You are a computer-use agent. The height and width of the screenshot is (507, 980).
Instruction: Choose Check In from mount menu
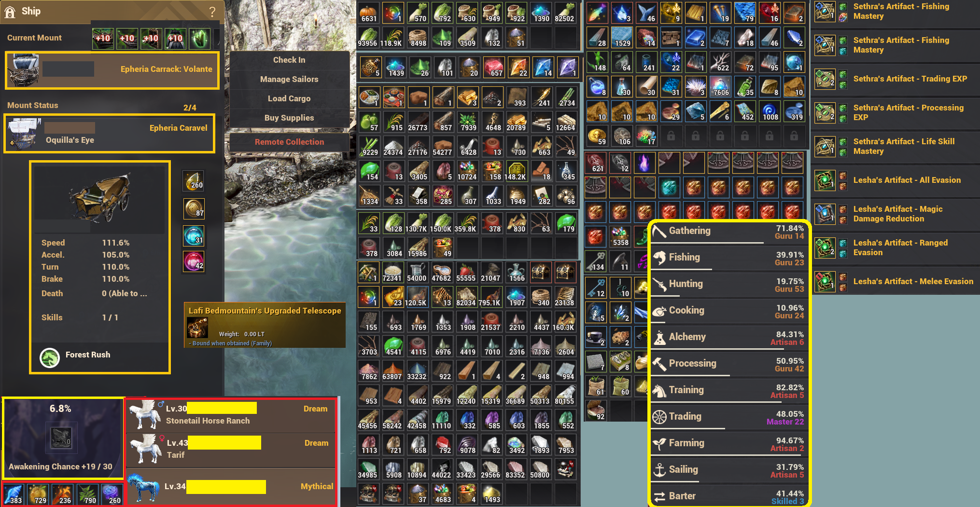pos(289,60)
